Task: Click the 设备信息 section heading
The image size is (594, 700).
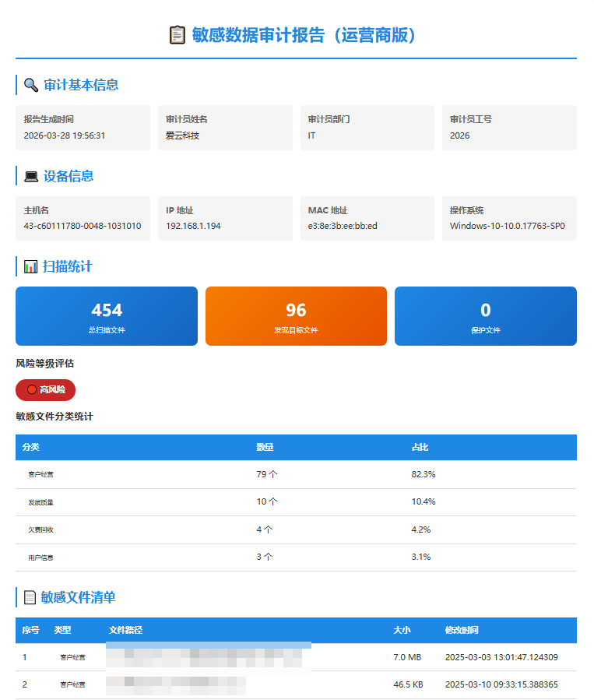Action: point(69,176)
